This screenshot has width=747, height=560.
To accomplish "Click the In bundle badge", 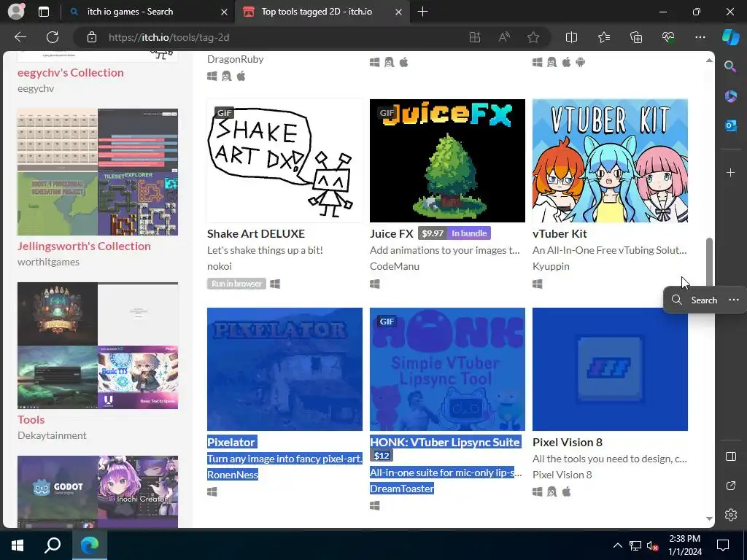I will pyautogui.click(x=469, y=233).
